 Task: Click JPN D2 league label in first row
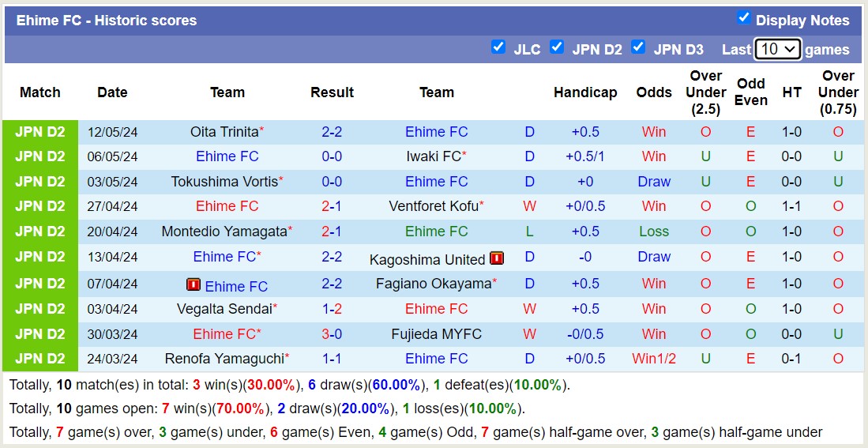[x=40, y=132]
